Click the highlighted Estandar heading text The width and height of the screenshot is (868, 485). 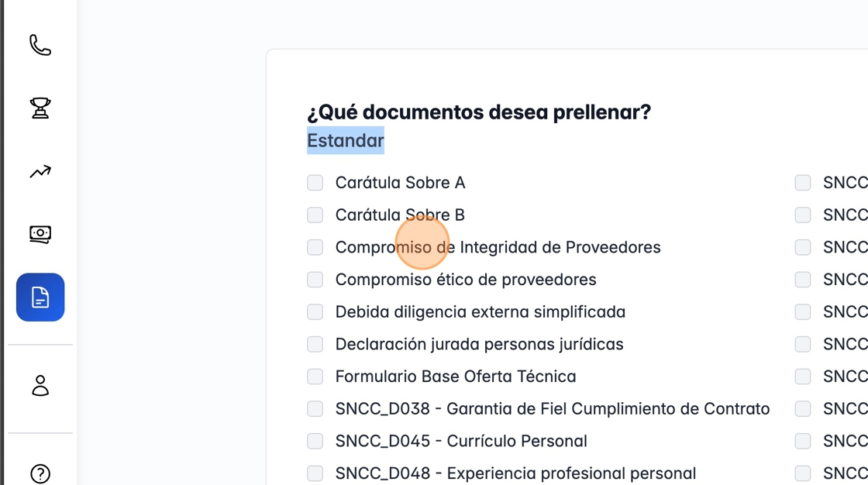click(x=346, y=141)
